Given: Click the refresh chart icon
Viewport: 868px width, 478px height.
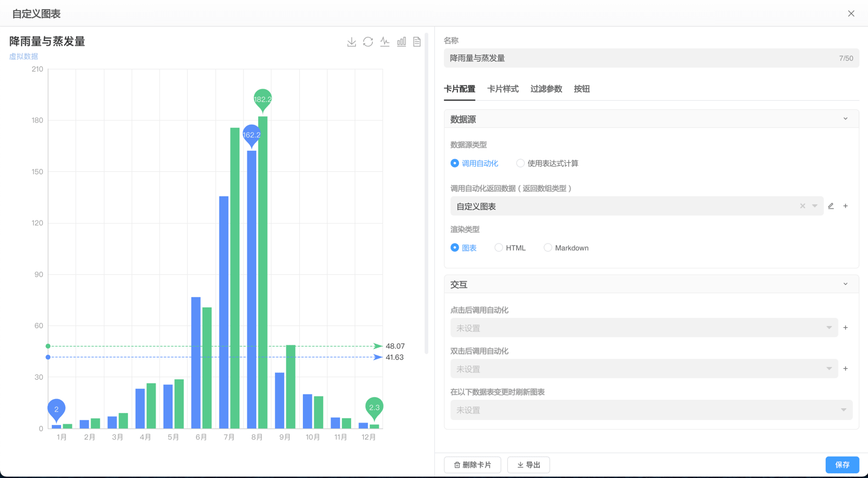Looking at the screenshot, I should coord(368,42).
